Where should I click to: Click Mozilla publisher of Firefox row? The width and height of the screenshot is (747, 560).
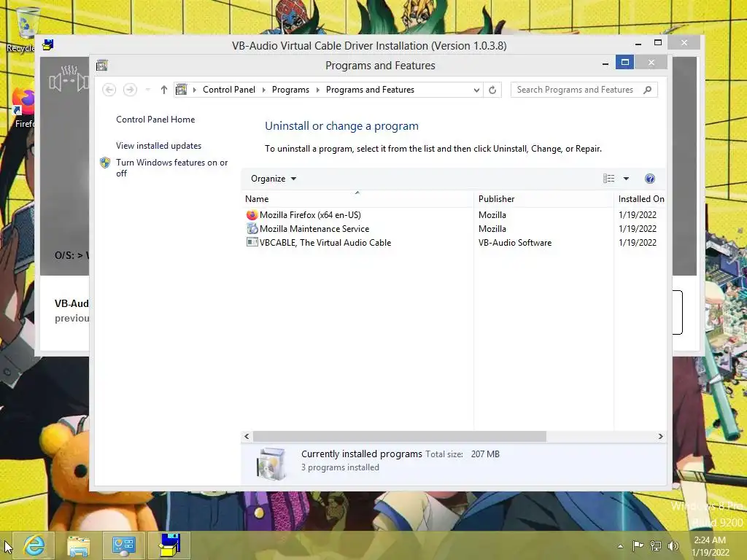[x=492, y=215]
